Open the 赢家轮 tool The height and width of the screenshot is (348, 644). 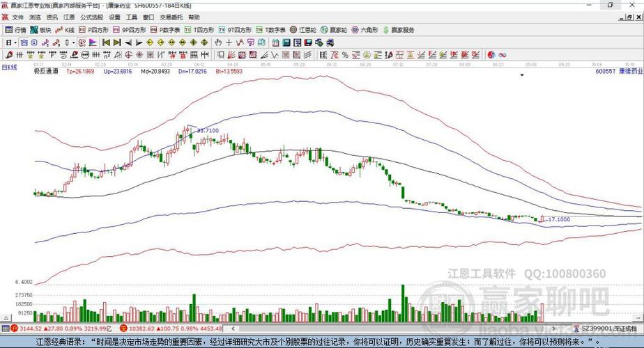[x=334, y=30]
